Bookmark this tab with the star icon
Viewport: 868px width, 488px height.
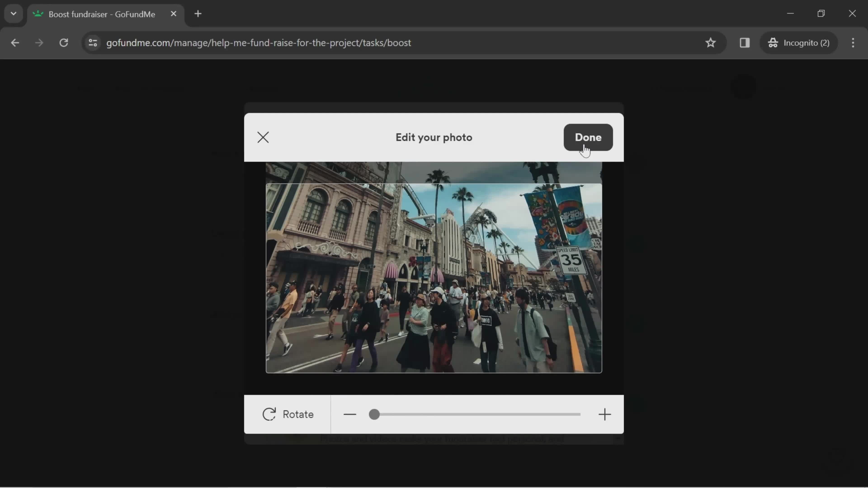pos(710,43)
